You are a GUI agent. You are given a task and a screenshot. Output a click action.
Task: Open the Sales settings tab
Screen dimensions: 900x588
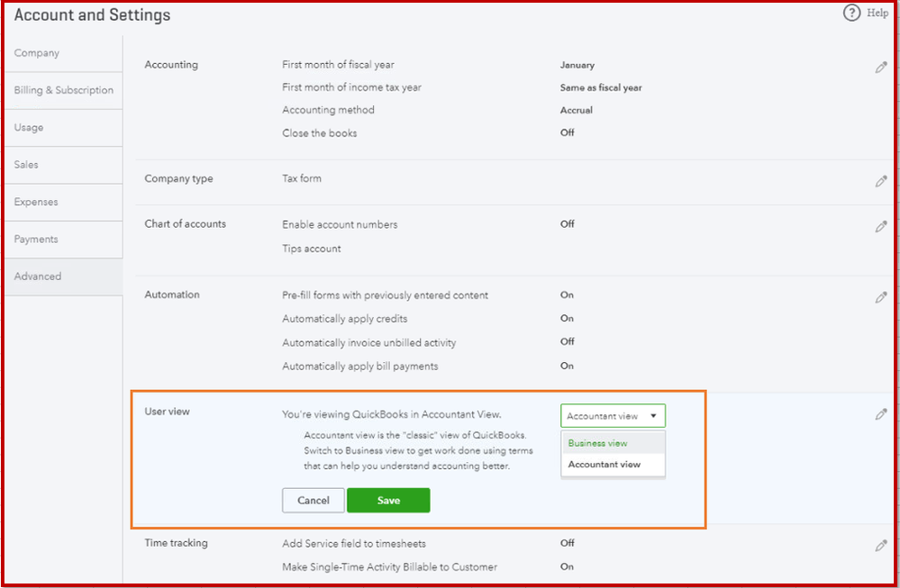click(x=26, y=165)
